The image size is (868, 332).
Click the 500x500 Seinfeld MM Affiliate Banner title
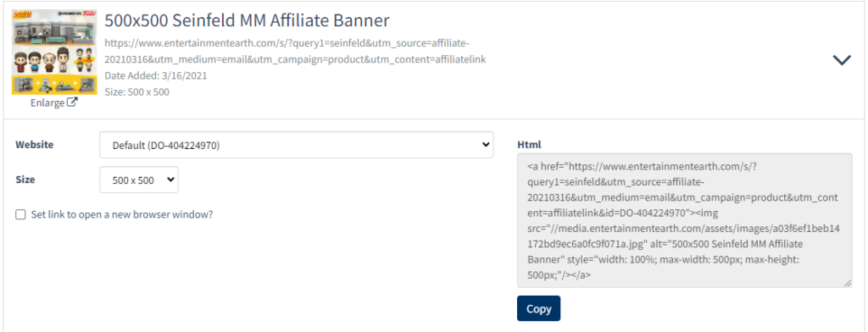[x=247, y=21]
